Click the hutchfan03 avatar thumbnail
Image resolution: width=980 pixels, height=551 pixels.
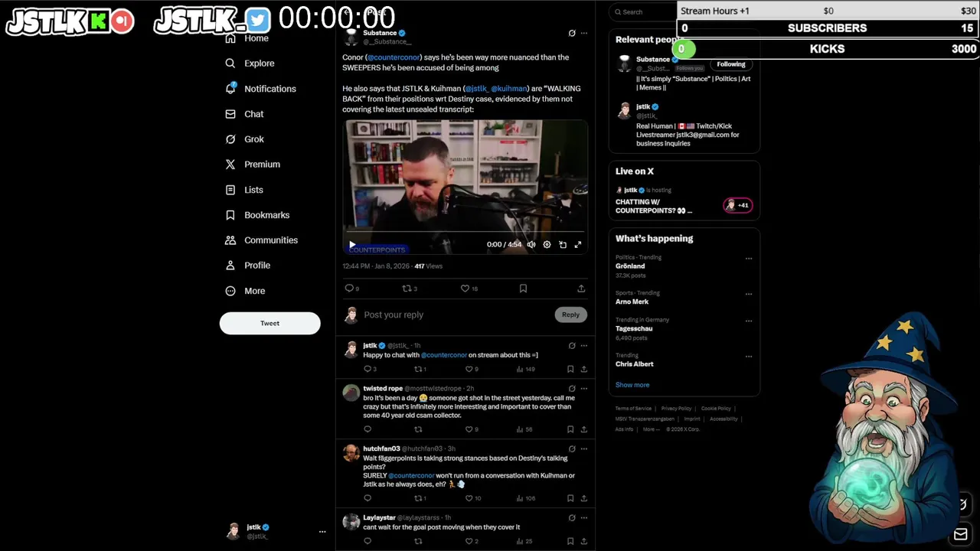click(351, 454)
